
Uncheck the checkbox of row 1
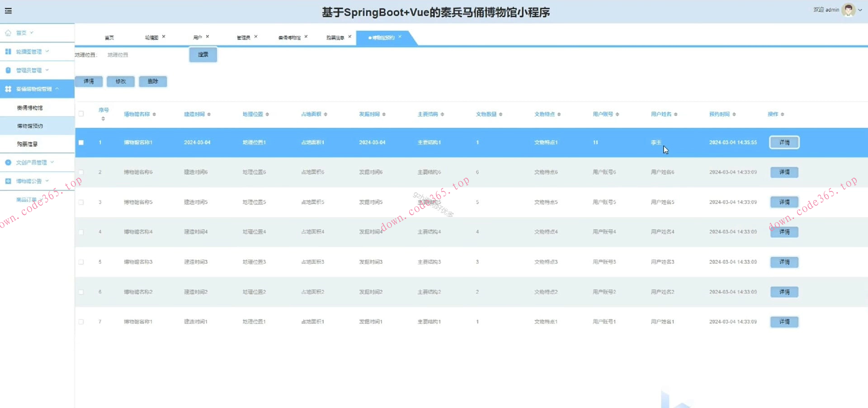coord(81,142)
